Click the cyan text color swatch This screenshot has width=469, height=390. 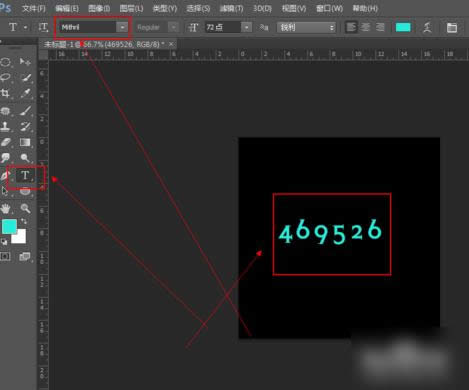(x=403, y=27)
